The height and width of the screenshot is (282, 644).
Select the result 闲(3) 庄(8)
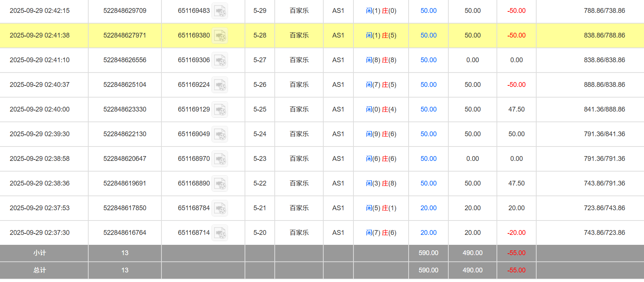381,183
